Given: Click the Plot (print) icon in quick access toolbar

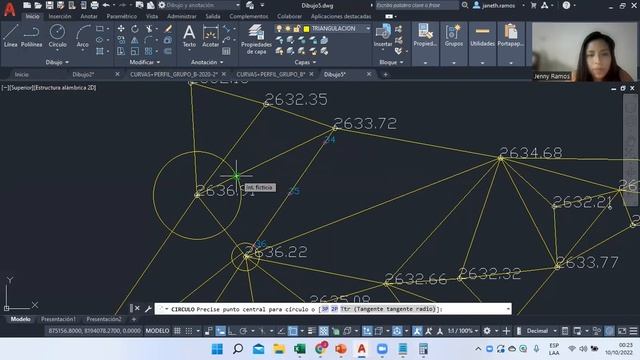Looking at the screenshot, I should coord(95,5).
